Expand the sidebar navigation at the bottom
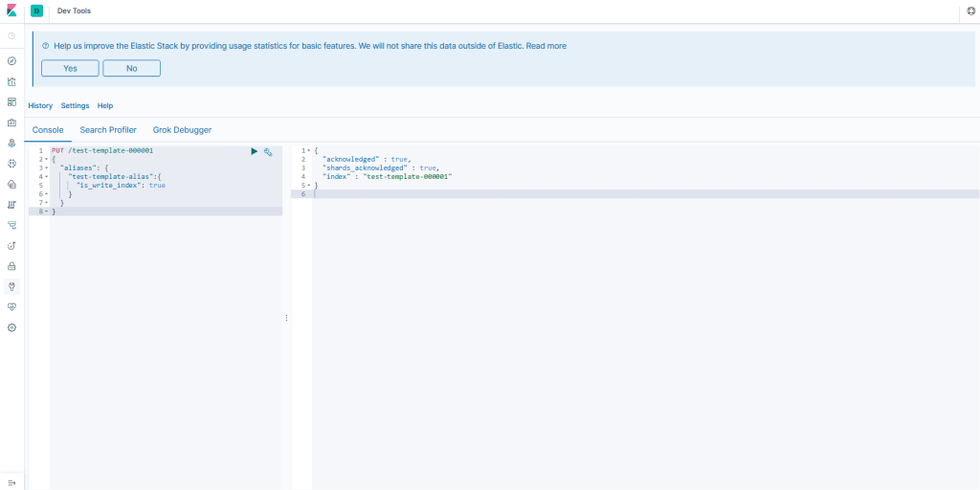This screenshot has width=980, height=490. tap(11, 483)
